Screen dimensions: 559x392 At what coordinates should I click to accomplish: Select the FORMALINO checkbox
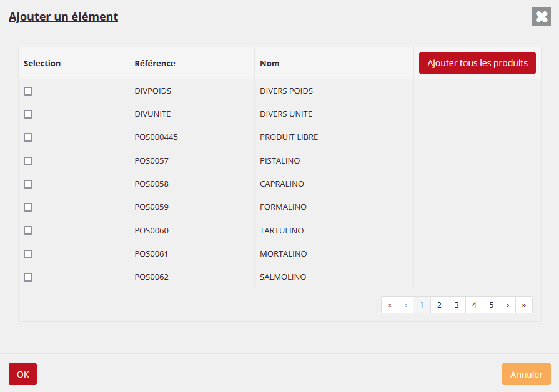click(x=28, y=207)
